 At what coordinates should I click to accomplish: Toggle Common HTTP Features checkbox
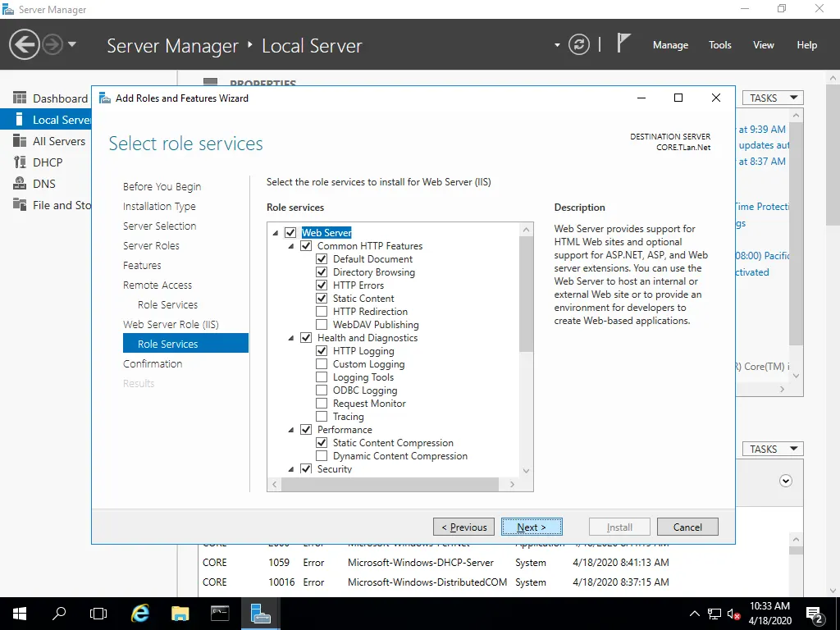pos(306,246)
